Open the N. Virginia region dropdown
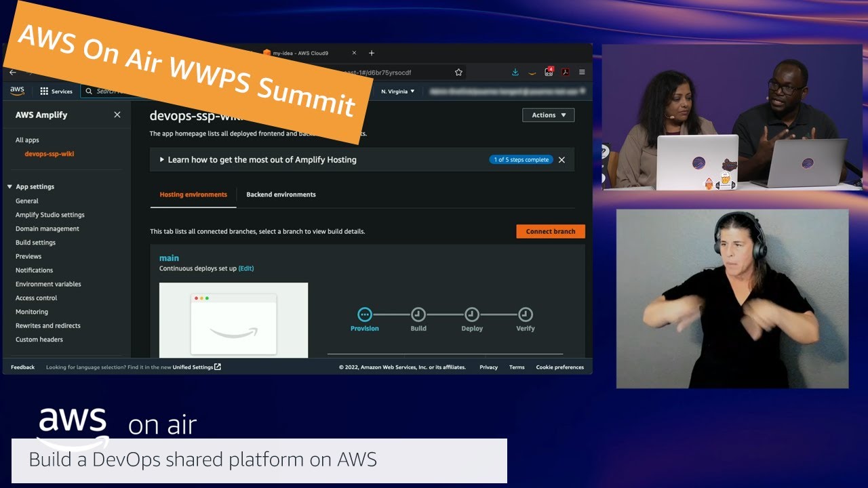868x488 pixels. click(x=398, y=91)
